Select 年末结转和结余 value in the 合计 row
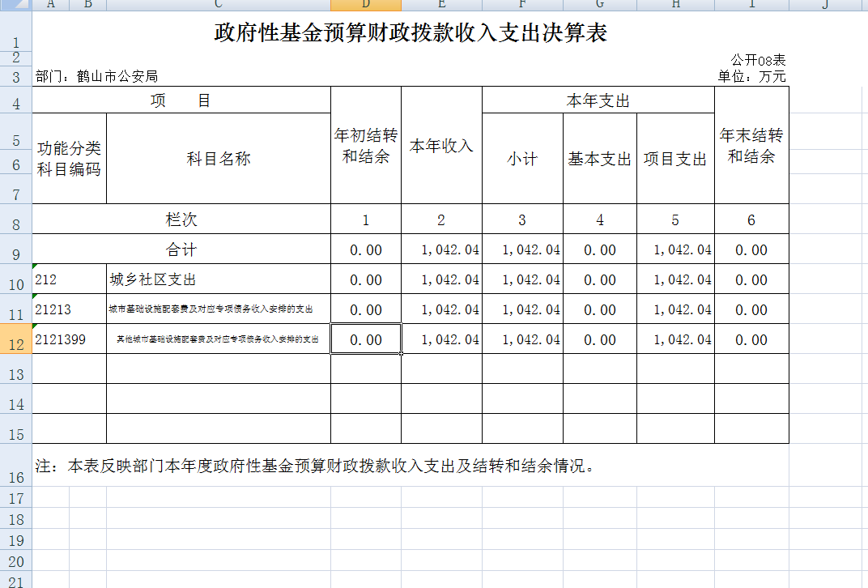The height and width of the screenshot is (588, 868). [751, 249]
